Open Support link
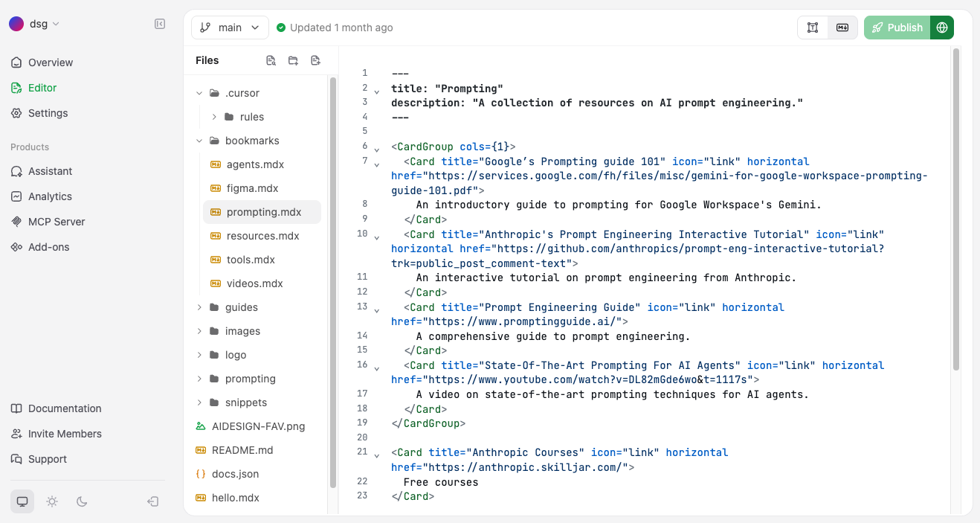The image size is (980, 523). pyautogui.click(x=48, y=459)
